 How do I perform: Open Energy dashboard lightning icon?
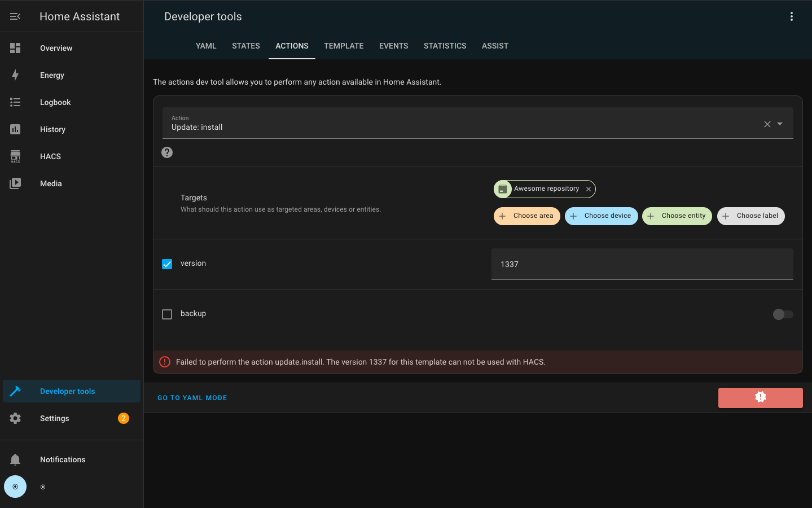(15, 75)
